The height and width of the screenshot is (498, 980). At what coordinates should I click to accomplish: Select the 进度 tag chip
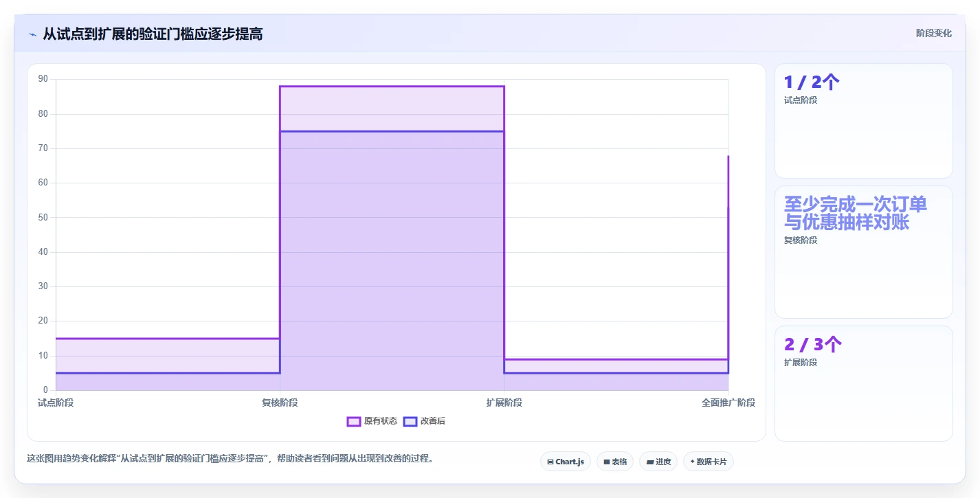658,462
